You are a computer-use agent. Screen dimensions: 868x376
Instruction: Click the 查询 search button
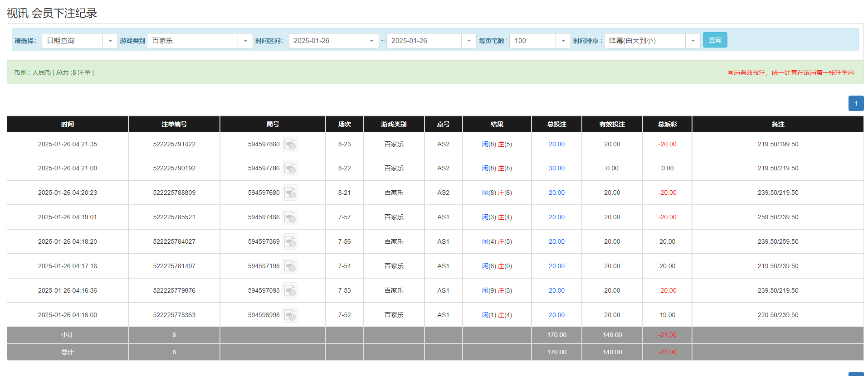click(x=715, y=40)
